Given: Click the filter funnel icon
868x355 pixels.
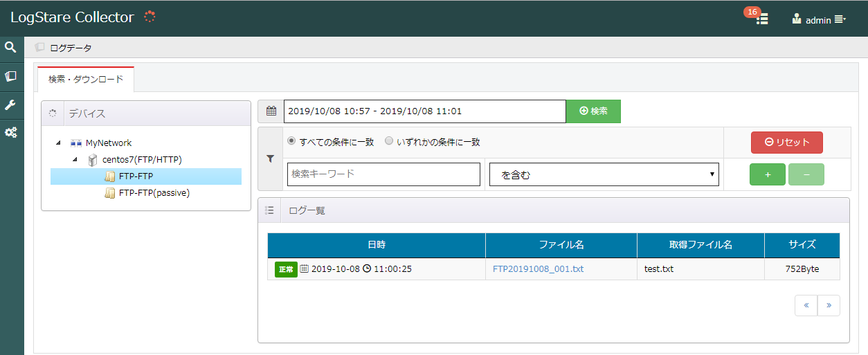Looking at the screenshot, I should [x=270, y=158].
